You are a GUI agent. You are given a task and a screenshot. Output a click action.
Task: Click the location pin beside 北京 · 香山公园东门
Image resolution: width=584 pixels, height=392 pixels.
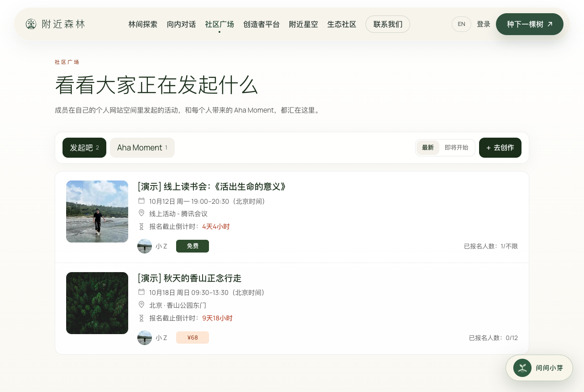tap(141, 304)
